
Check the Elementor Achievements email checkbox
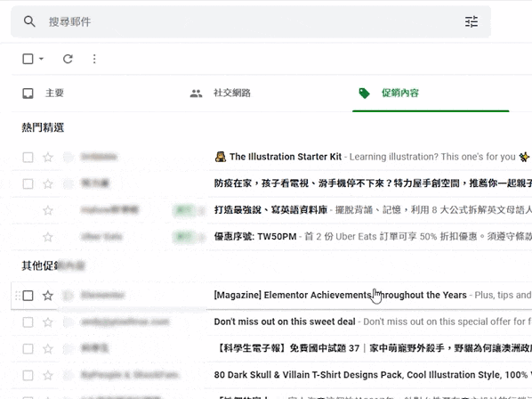pos(28,296)
